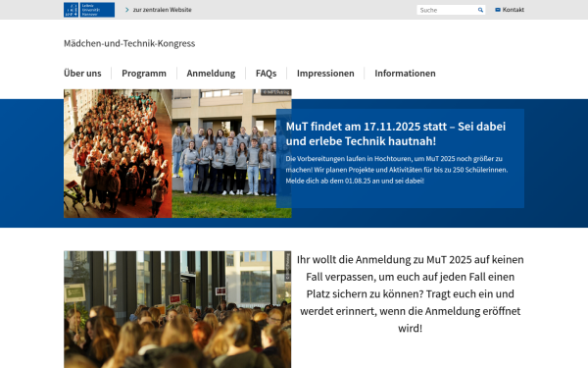Click the Ihr wollt die Anmeldung text
Viewport: 588px width, 368px height.
[x=411, y=294]
